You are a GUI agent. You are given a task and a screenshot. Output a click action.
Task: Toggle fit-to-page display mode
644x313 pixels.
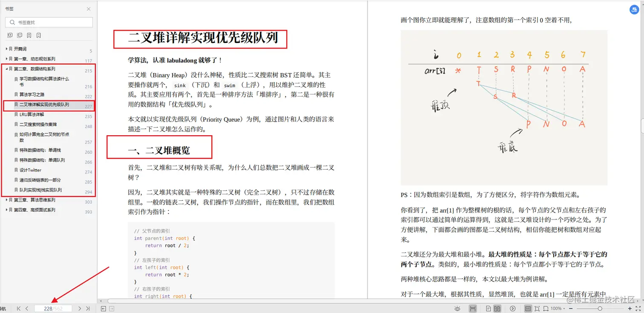538,308
